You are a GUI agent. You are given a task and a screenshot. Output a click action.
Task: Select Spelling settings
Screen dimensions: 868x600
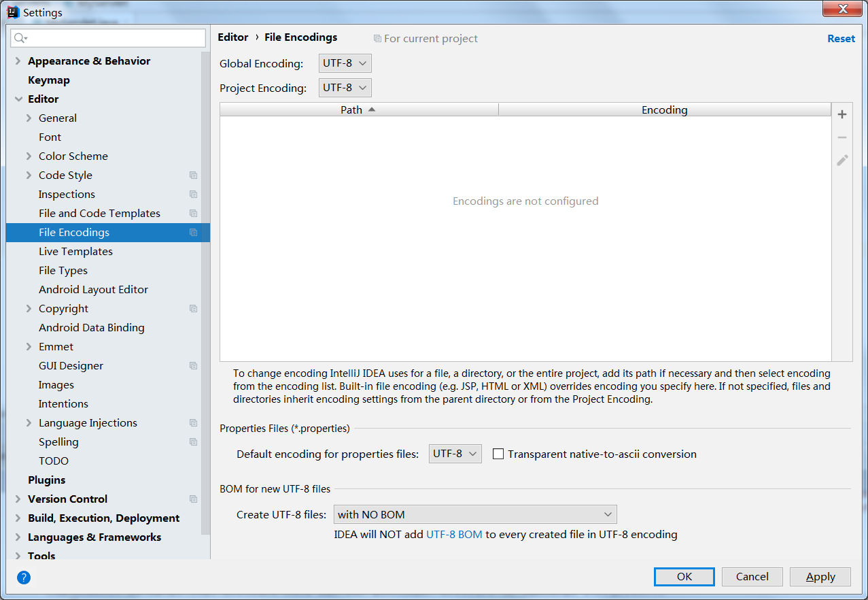[x=58, y=442]
